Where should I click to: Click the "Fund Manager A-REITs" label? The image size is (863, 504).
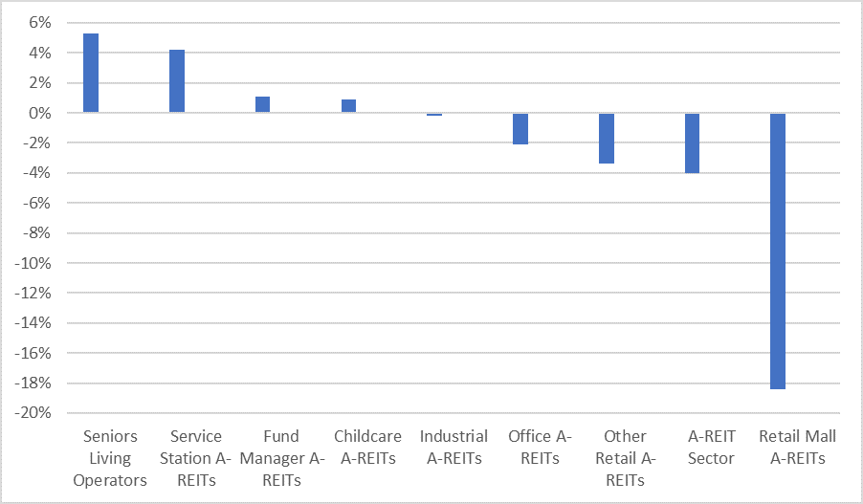click(x=282, y=458)
